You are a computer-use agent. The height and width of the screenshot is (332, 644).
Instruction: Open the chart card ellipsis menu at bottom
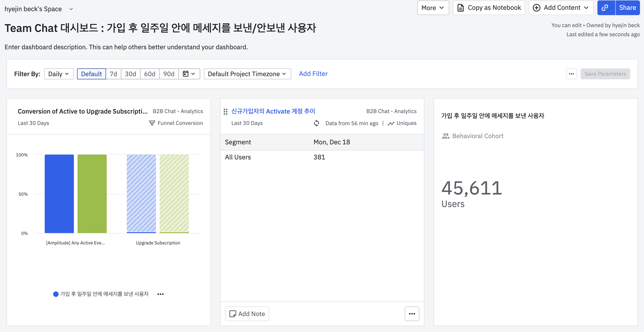(x=412, y=314)
